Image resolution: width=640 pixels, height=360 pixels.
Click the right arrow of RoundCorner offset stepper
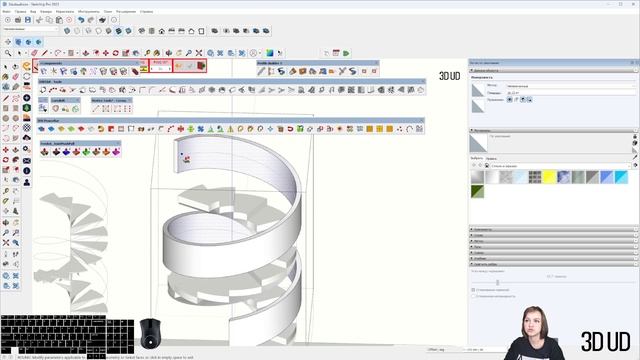(170, 69)
